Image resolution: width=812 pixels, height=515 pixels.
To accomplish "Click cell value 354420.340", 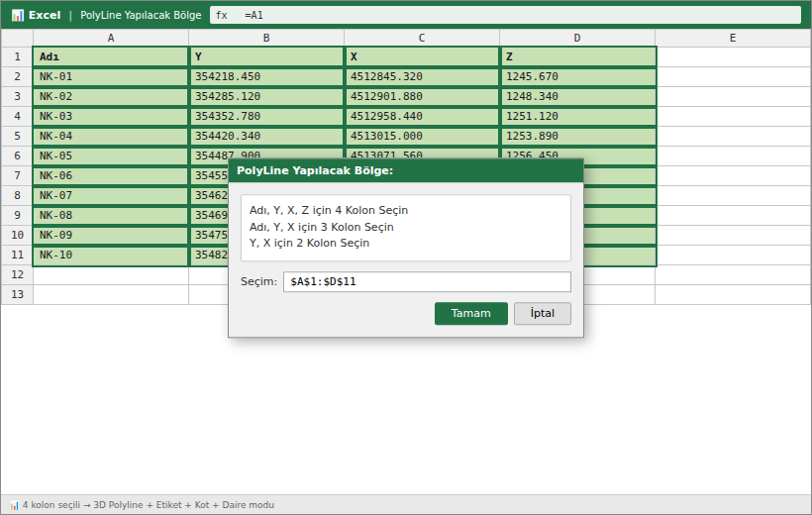I will 266,137.
